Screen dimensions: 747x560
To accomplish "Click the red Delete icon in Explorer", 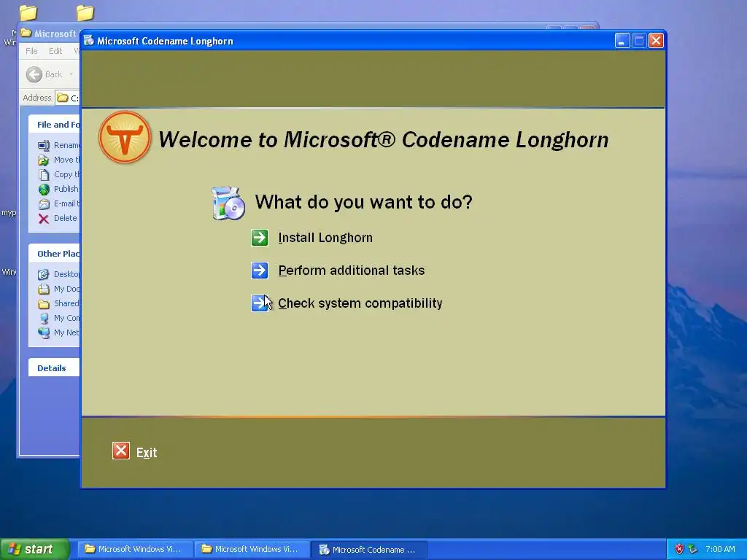I will click(44, 219).
